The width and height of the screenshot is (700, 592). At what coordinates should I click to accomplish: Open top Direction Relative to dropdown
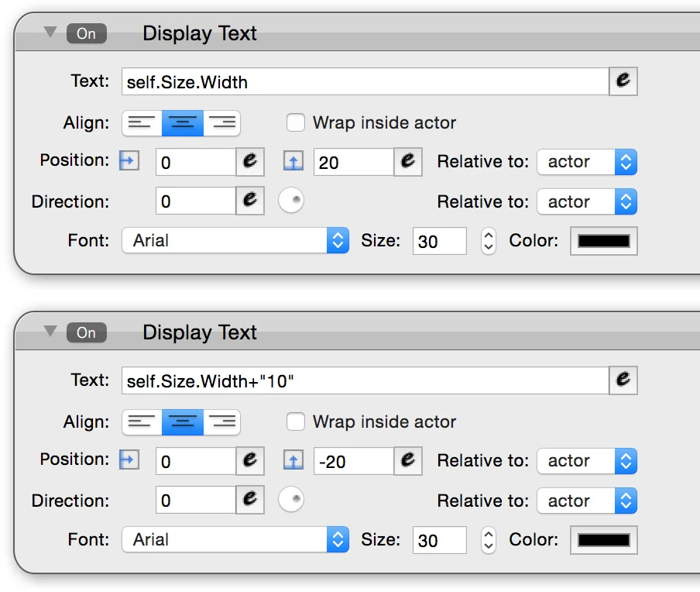pos(587,201)
